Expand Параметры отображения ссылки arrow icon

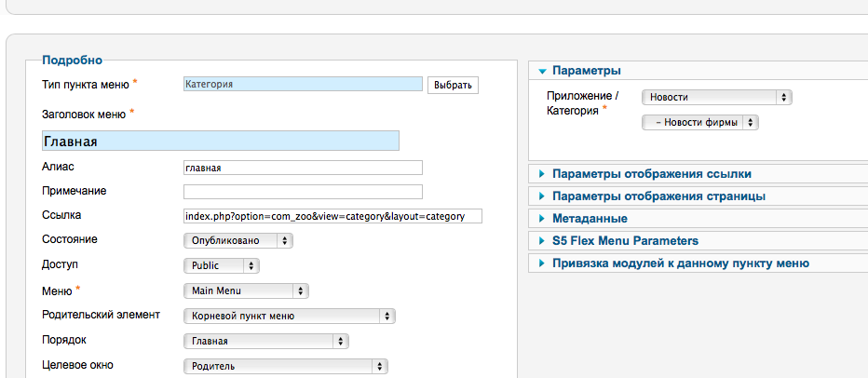pyautogui.click(x=542, y=174)
